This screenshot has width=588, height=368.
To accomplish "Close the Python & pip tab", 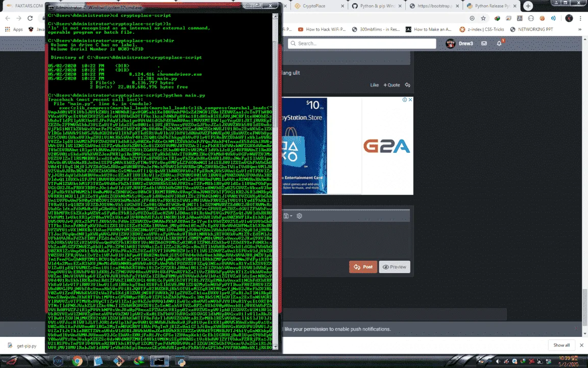I will click(400, 6).
